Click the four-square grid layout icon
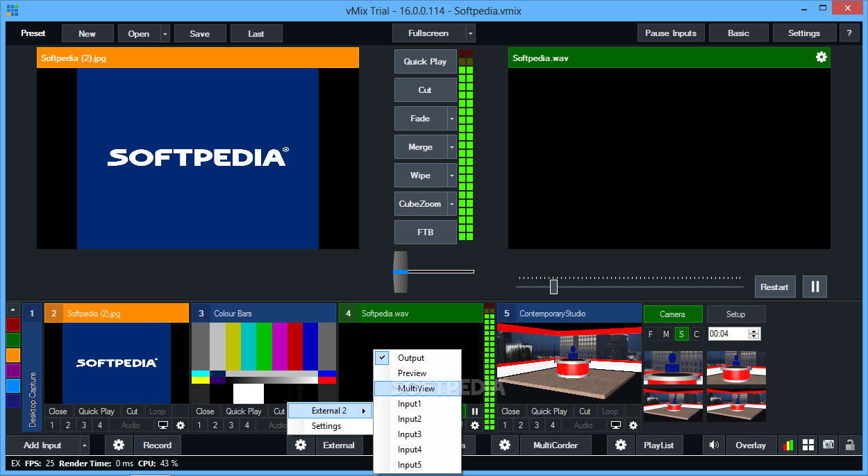 point(808,445)
